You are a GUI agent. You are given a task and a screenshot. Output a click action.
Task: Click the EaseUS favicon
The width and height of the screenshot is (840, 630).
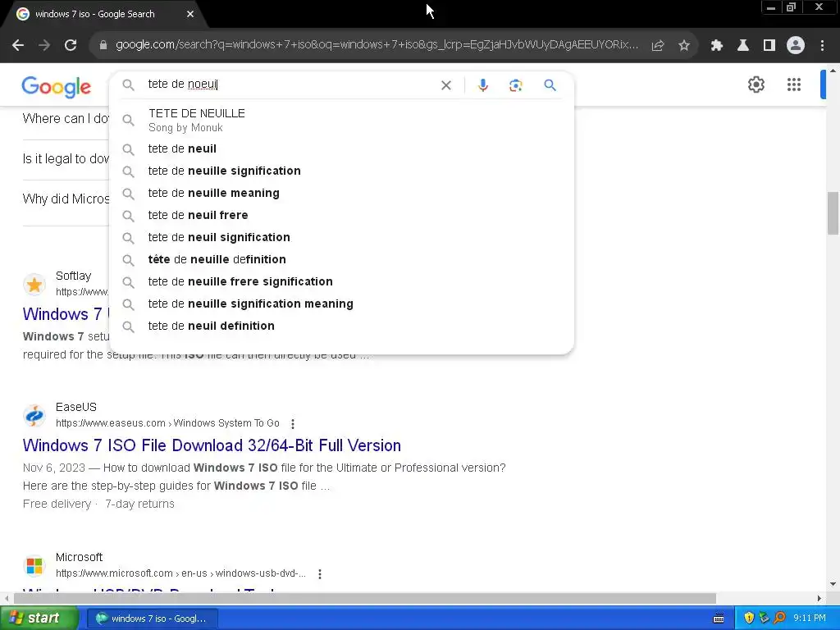pos(34,416)
